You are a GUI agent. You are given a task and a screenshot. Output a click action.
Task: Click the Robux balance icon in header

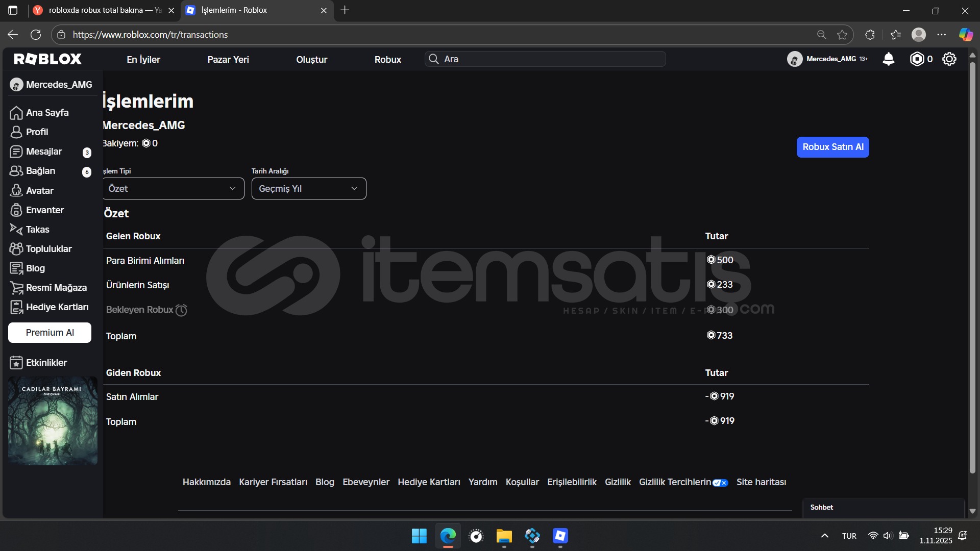[917, 59]
